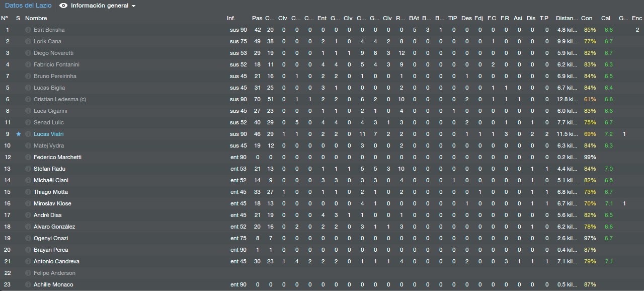Sort by the Pas column header
Image resolution: width=644 pixels, height=291 pixels.
[257, 18]
